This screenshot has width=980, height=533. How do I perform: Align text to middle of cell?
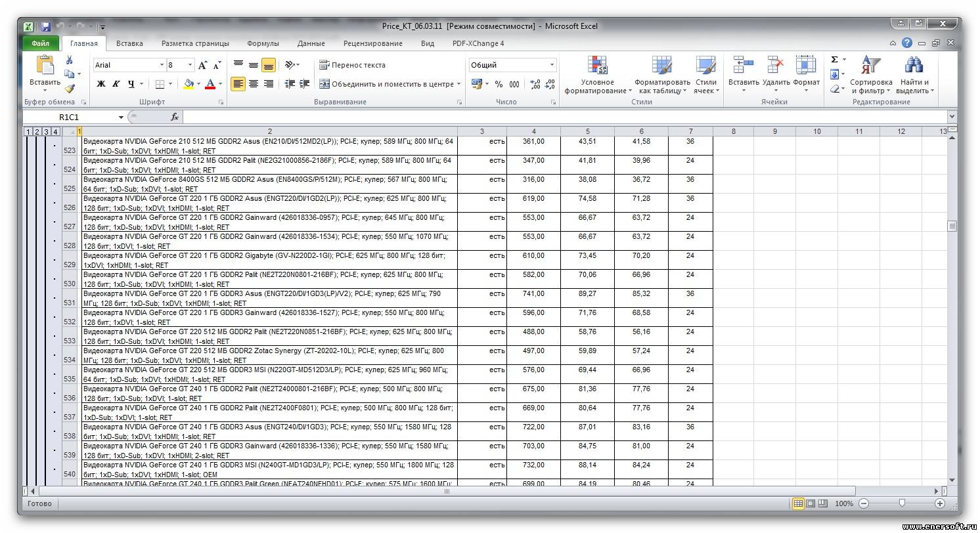(x=254, y=65)
